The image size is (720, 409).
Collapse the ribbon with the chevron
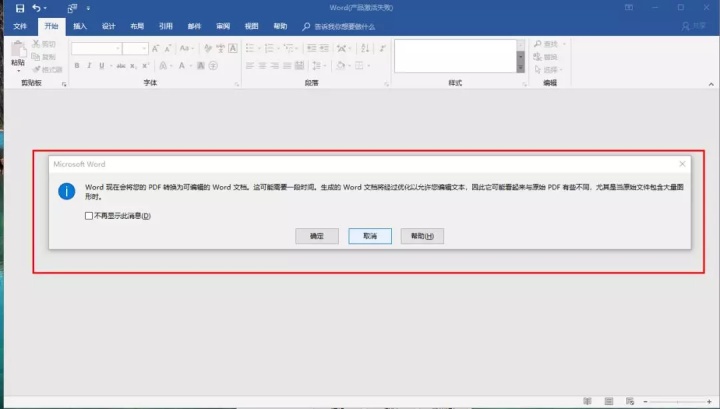(711, 84)
